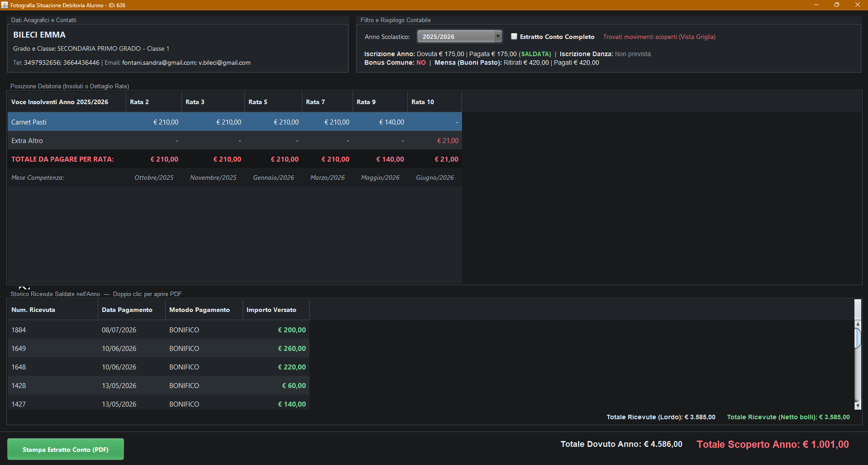Click Totale Ricevute (Lordo) € 3.585,00 label
The image size is (868, 465).
coord(661,417)
